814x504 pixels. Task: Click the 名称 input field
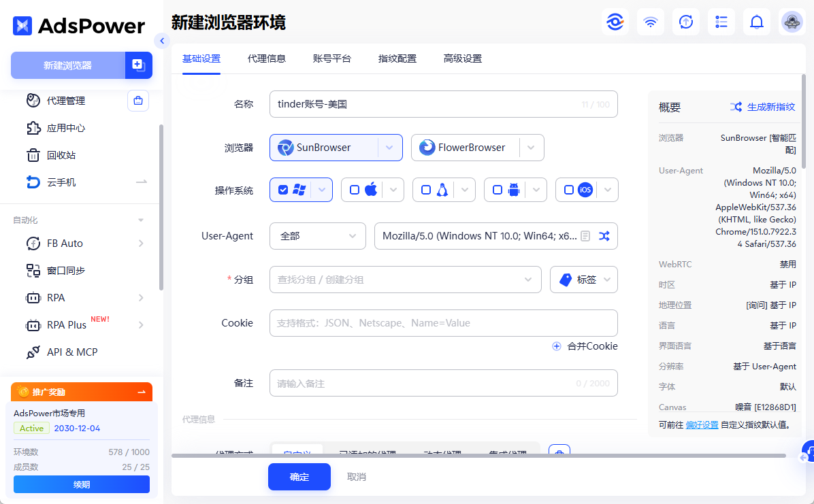coord(443,104)
